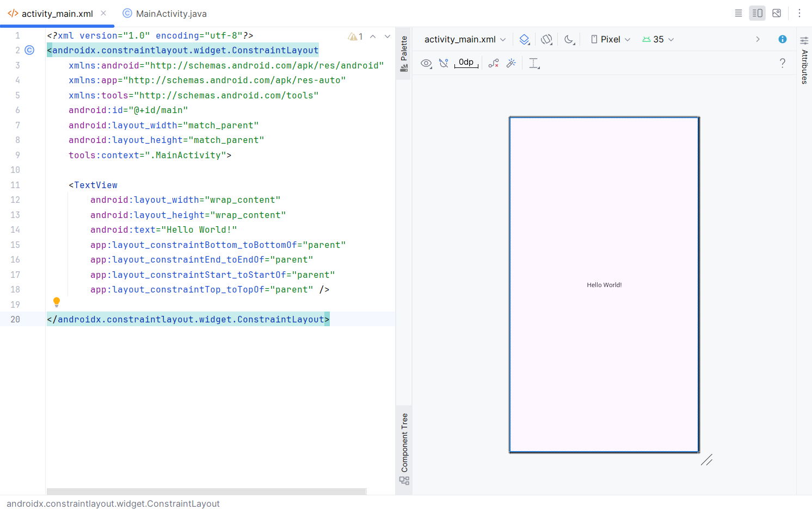Viewport: 812px width, 510px height.
Task: Click the xml version declaration on line 1
Action: click(150, 35)
